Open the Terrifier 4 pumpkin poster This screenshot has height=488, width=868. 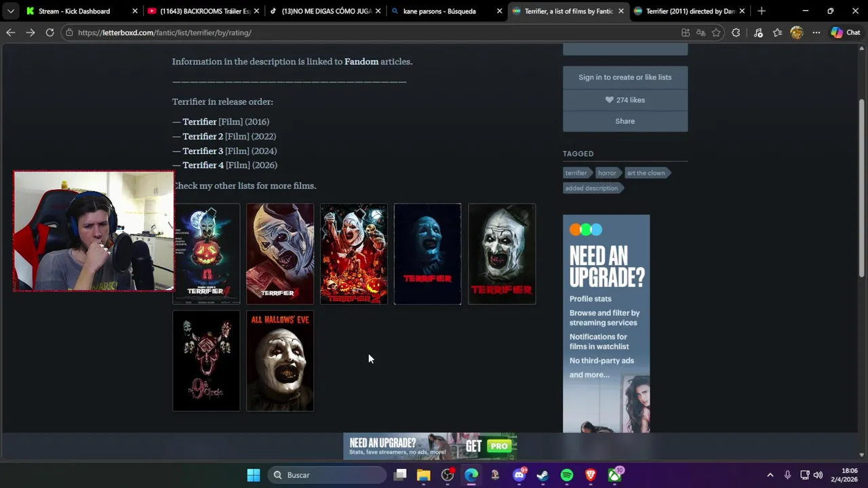coord(206,254)
